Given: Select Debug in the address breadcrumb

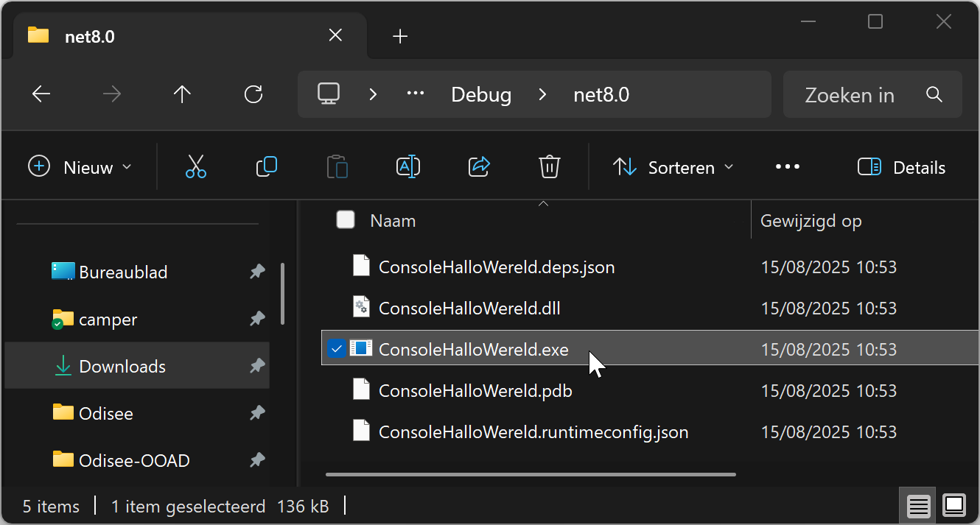Looking at the screenshot, I should click(481, 95).
